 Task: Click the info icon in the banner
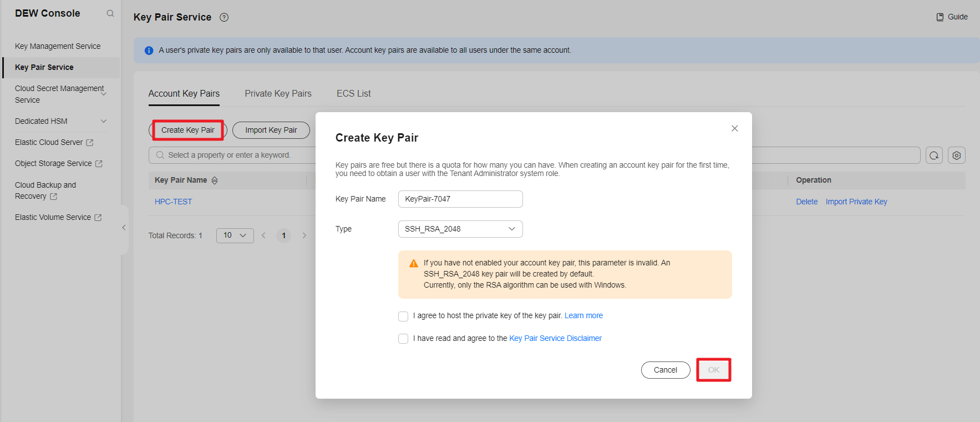pyautogui.click(x=149, y=51)
